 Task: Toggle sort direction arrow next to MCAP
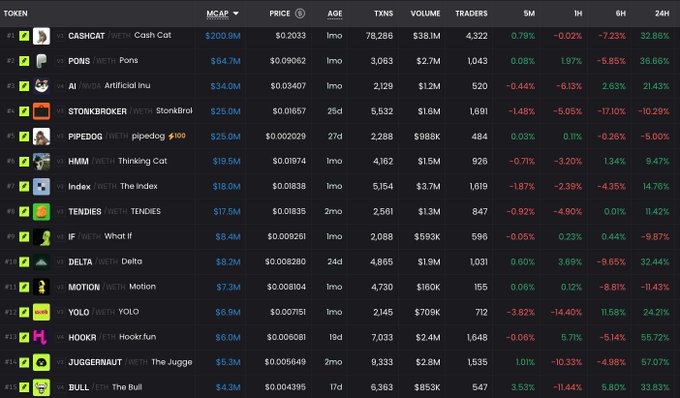pos(236,13)
